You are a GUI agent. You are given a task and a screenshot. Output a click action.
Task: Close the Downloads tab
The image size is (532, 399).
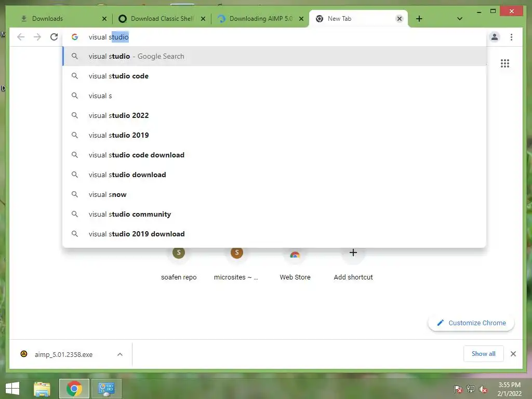tap(104, 19)
